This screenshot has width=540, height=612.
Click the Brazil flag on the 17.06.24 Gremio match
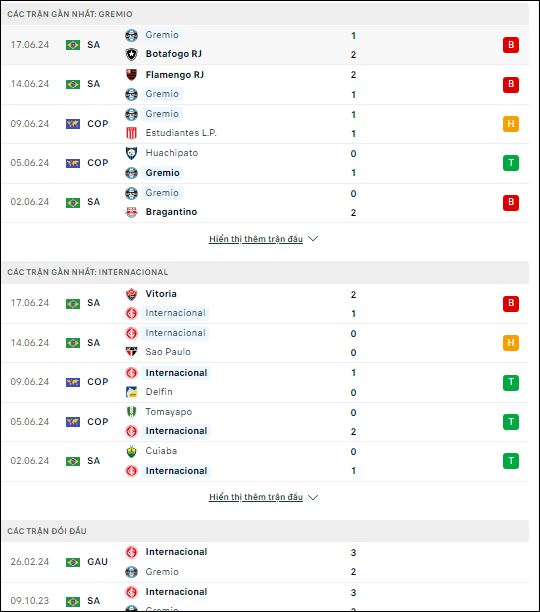[73, 45]
